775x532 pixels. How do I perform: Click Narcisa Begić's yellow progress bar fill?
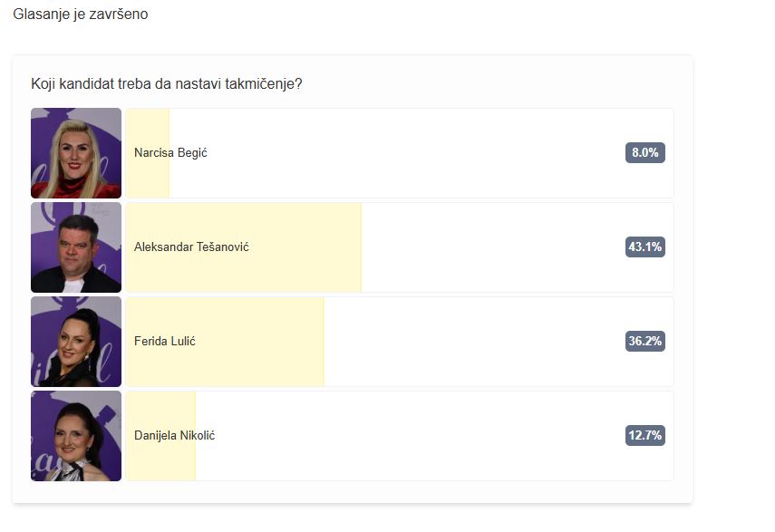point(148,178)
